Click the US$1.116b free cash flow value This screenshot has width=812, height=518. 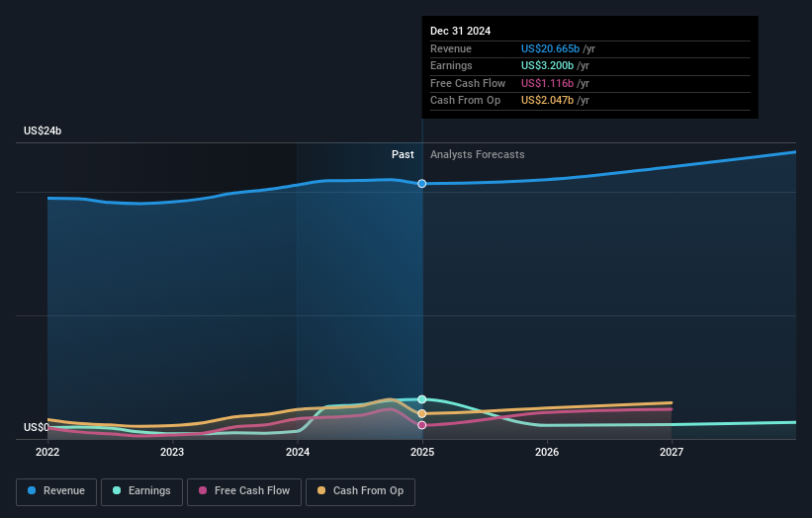(x=547, y=83)
